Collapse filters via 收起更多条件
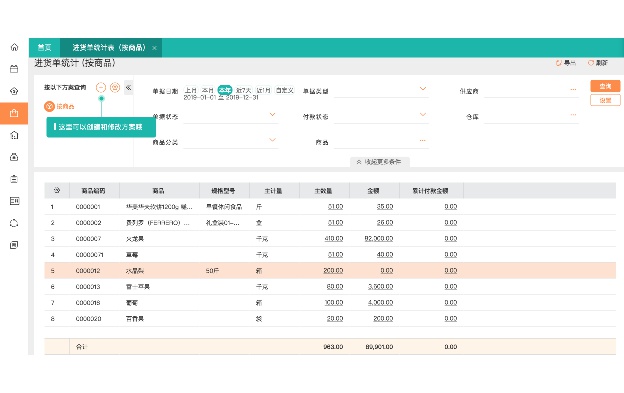 (380, 162)
